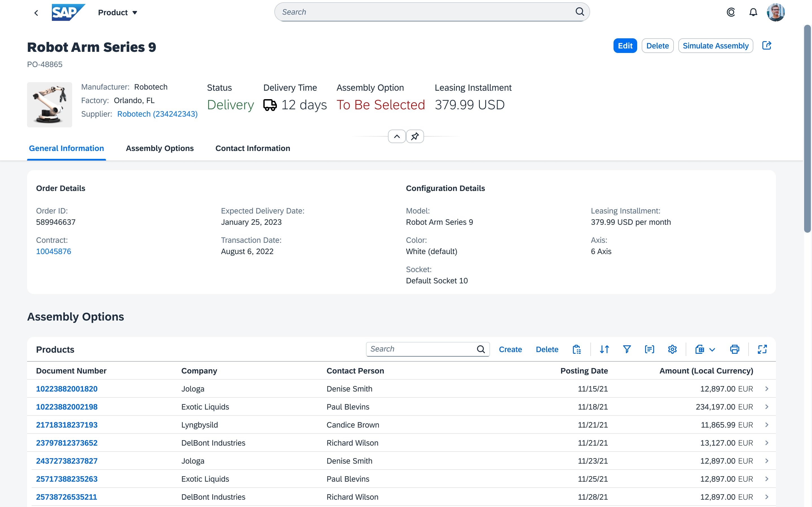The width and height of the screenshot is (812, 507).
Task: Click the Simulate Assembly button
Action: (x=716, y=46)
